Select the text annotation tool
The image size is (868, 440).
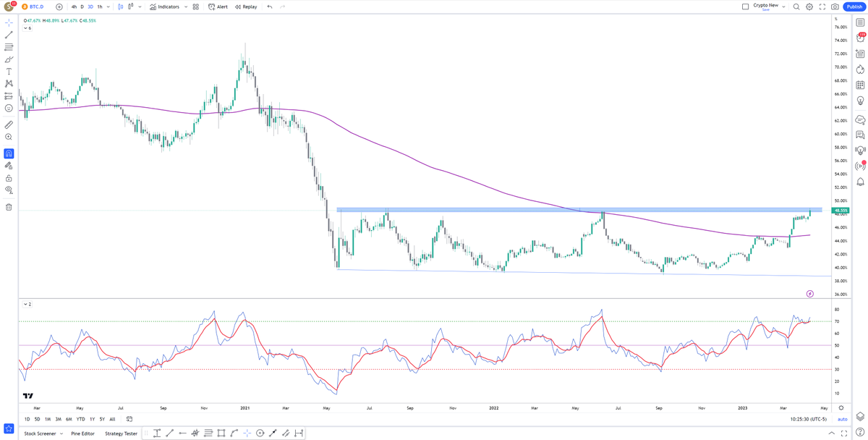9,72
